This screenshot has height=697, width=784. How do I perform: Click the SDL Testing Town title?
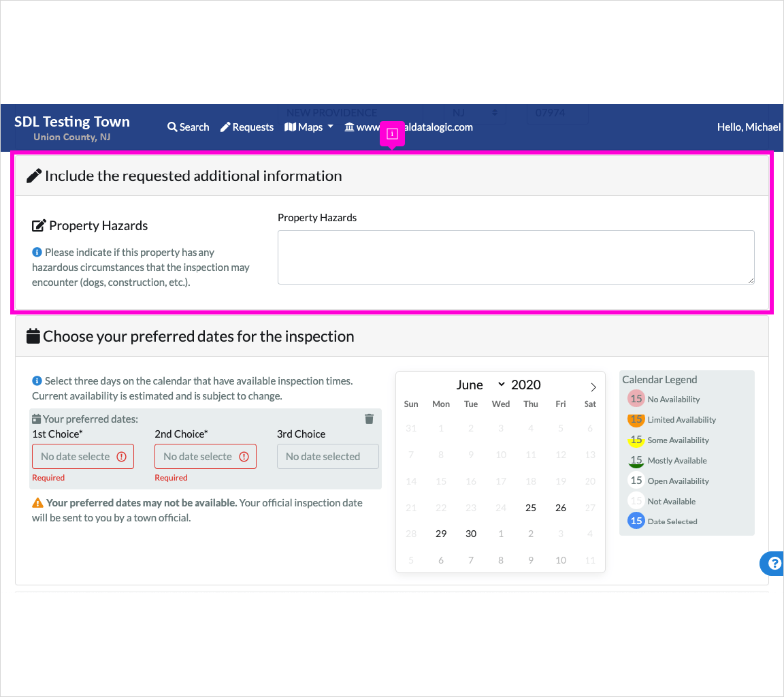72,122
